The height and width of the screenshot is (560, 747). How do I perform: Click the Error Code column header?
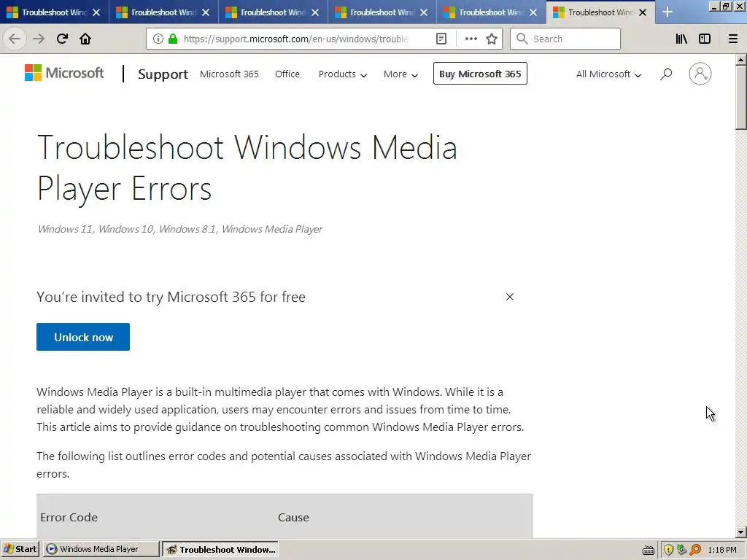click(69, 517)
